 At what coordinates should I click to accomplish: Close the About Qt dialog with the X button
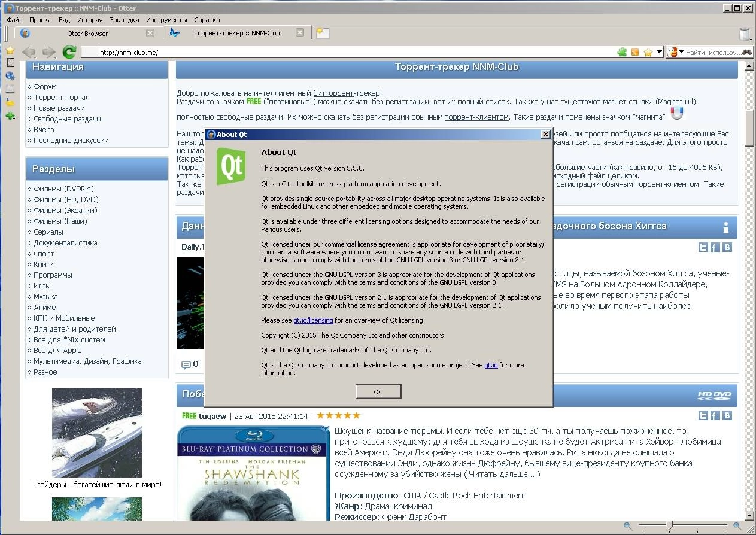[545, 135]
